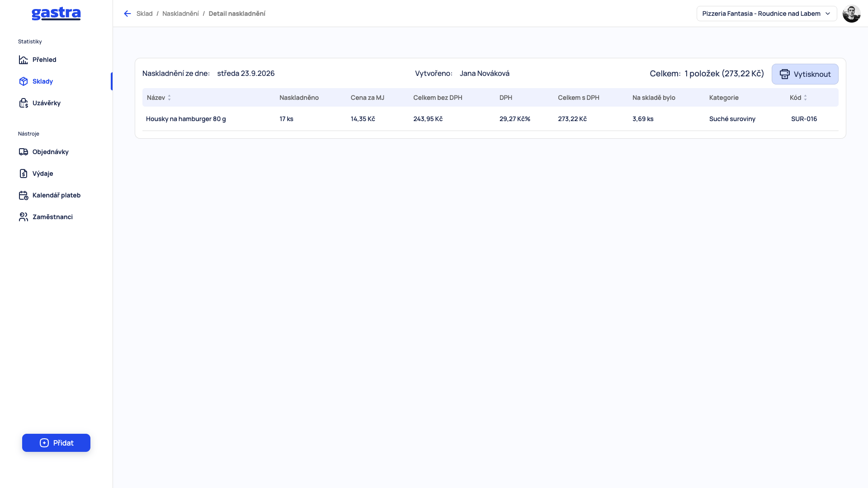This screenshot has height=488, width=868.
Task: Select the Housky na hamburger 80 g row
Action: [490, 119]
